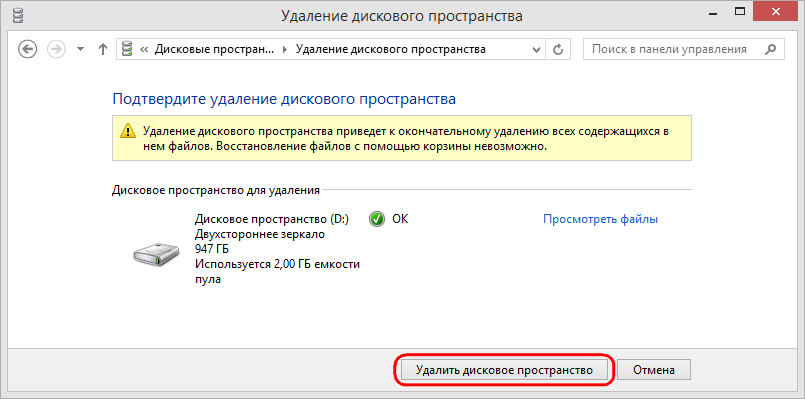This screenshot has height=399, width=805.
Task: Click the heading 'Подтвердите удаление дискового пространства'
Action: coord(284,99)
